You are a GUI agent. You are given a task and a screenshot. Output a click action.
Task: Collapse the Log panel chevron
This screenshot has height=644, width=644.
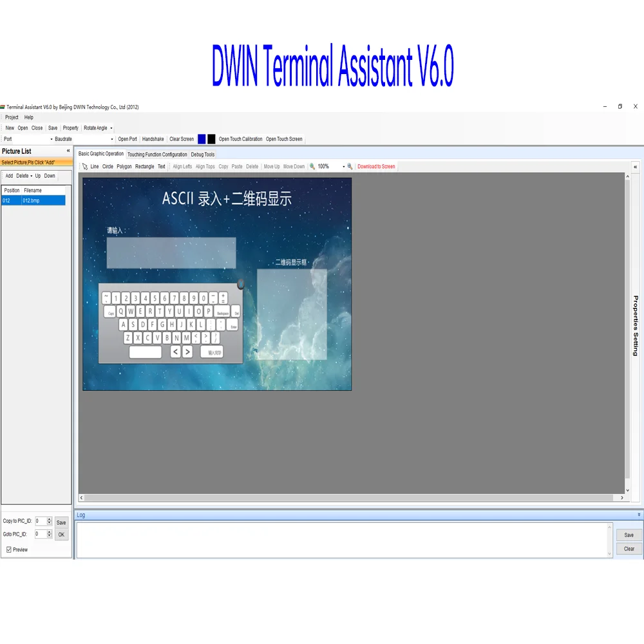point(639,515)
